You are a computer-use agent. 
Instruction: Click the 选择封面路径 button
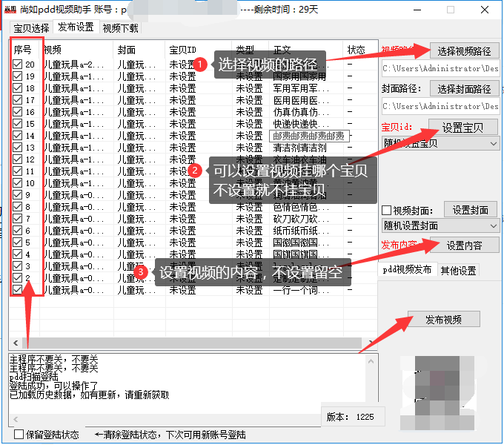(464, 89)
